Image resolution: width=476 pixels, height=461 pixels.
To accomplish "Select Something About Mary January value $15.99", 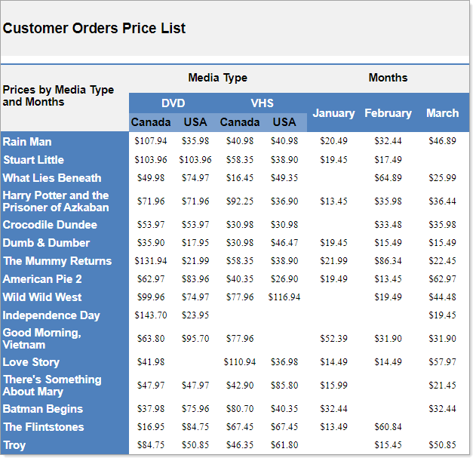I will [333, 386].
